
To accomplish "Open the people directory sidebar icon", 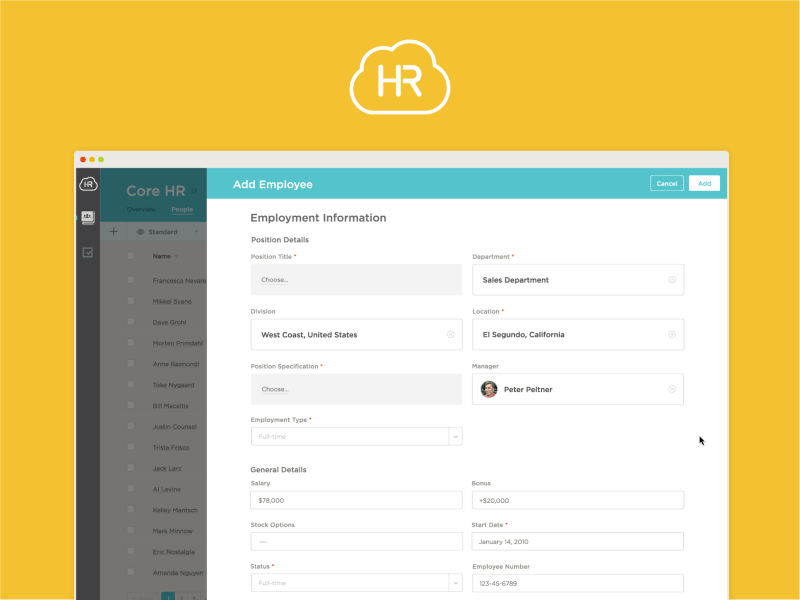I will tap(88, 217).
